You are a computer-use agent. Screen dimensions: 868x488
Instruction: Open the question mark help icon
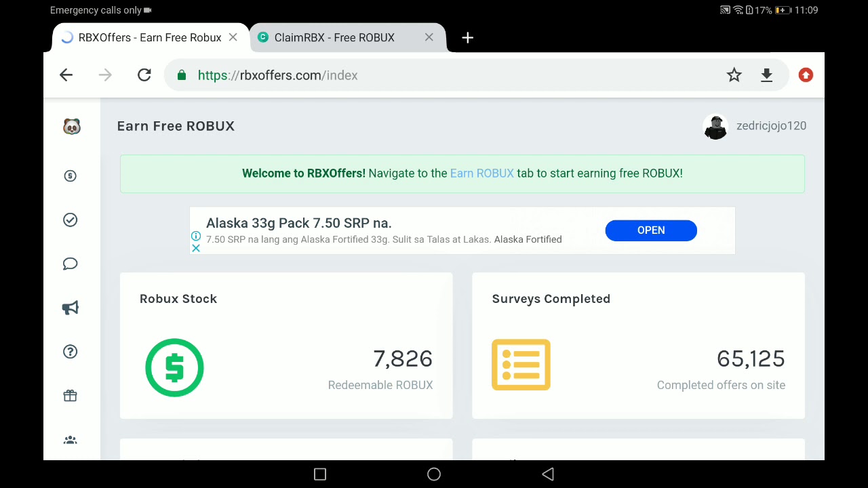pos(71,352)
